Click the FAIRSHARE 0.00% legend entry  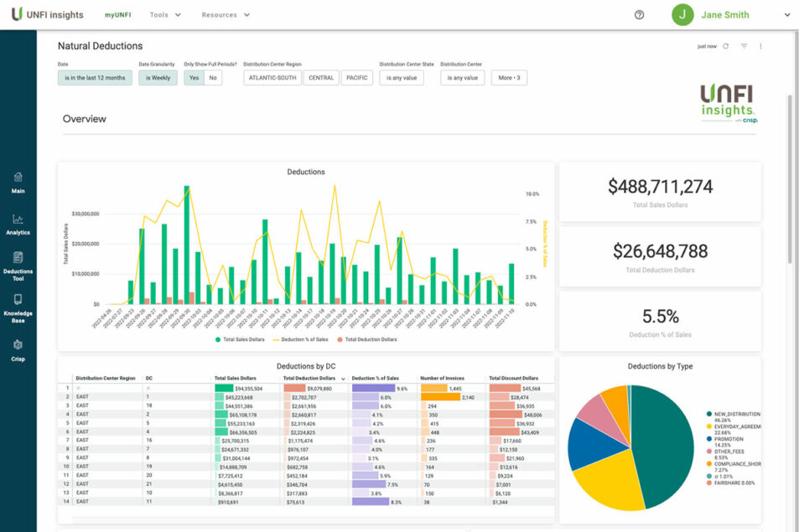coord(731,483)
